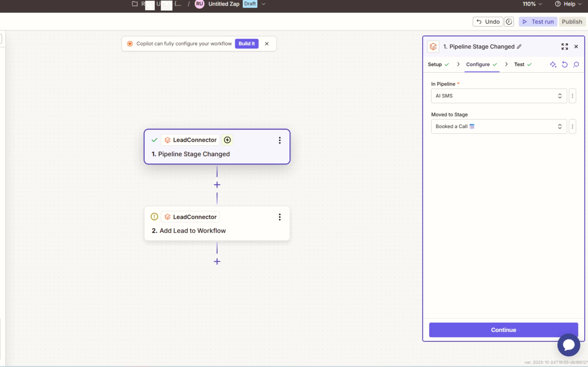Image resolution: width=588 pixels, height=367 pixels.
Task: Click the Test run button
Action: pyautogui.click(x=538, y=22)
